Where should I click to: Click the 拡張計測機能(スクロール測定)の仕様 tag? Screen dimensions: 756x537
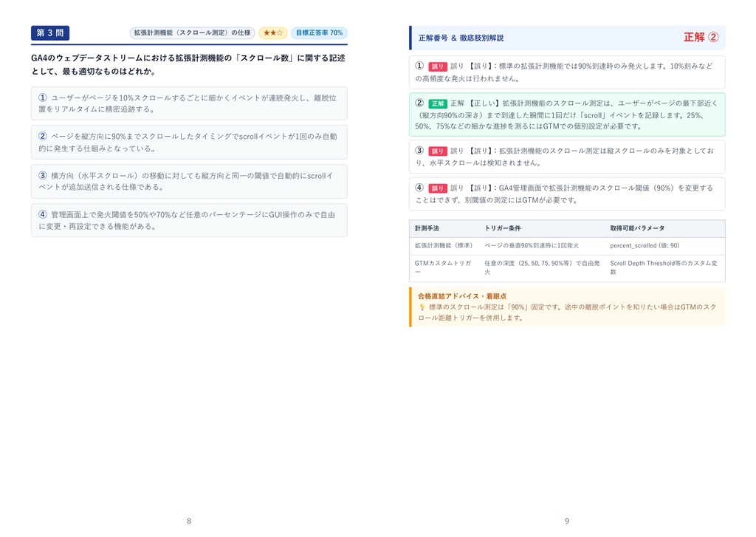[x=193, y=33]
